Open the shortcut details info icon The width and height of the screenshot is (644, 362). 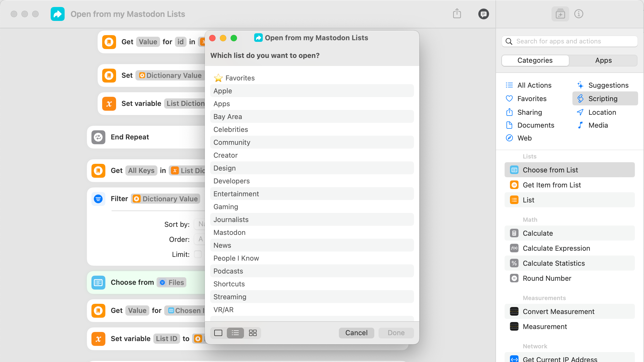click(x=579, y=14)
